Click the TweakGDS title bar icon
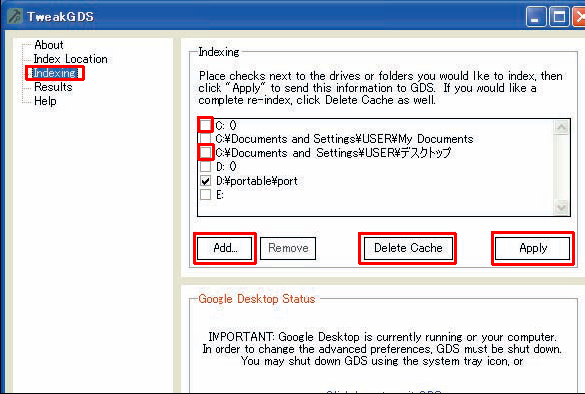Screen dimensions: 585x394 coord(15,16)
